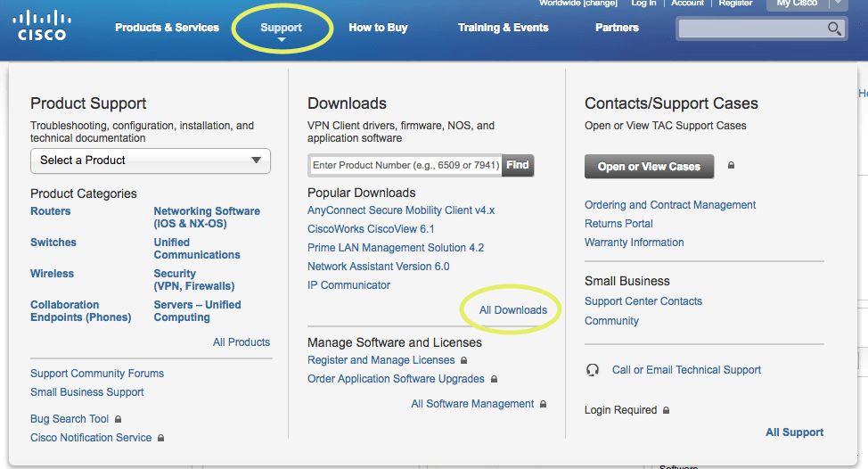Open the Products & Services menu

[x=167, y=28]
